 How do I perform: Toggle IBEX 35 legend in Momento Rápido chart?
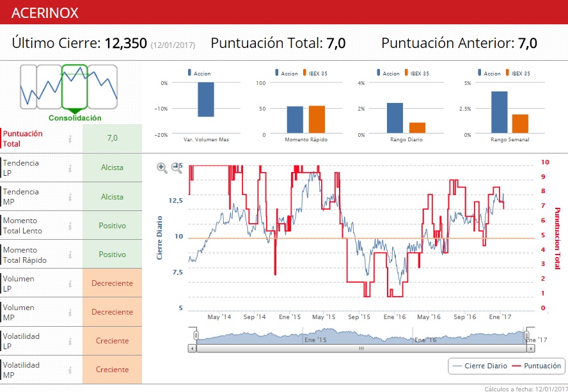click(x=315, y=73)
